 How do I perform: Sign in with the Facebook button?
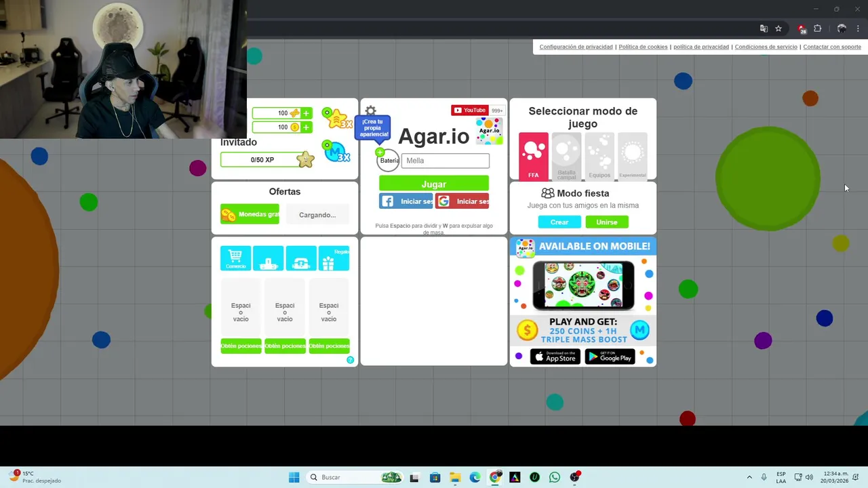click(406, 201)
